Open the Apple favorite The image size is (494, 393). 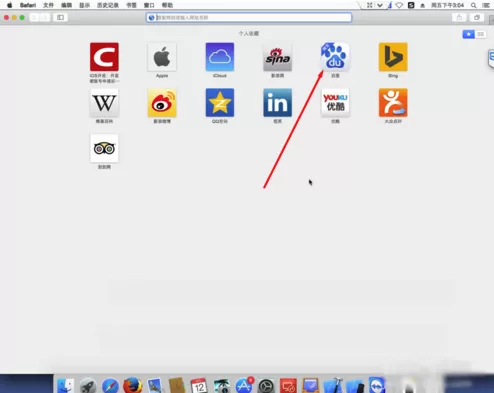pyautogui.click(x=162, y=57)
